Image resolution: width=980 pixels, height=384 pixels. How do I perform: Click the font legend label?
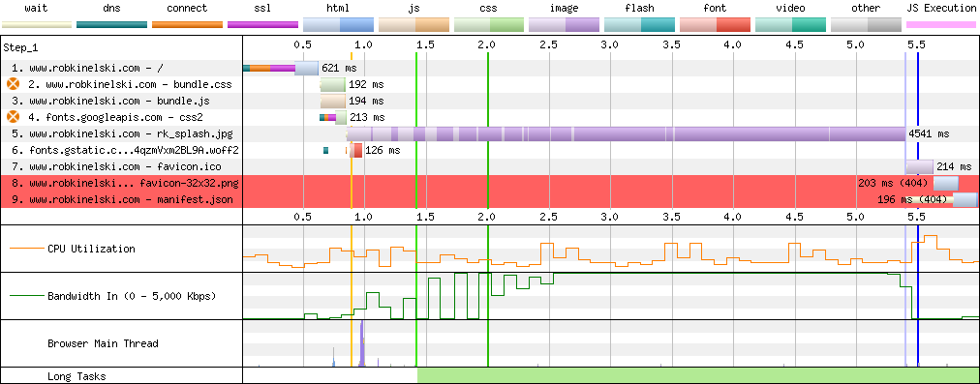click(715, 8)
